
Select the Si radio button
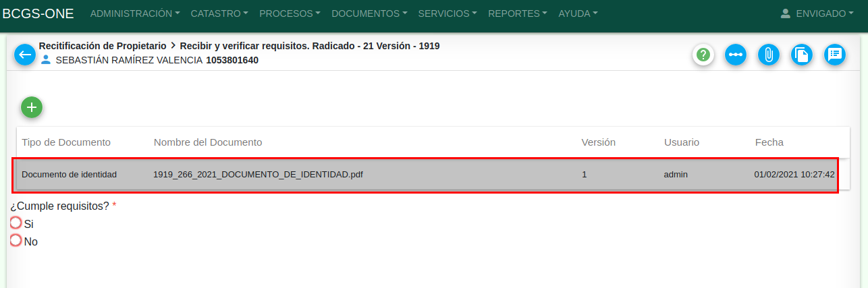pos(16,223)
